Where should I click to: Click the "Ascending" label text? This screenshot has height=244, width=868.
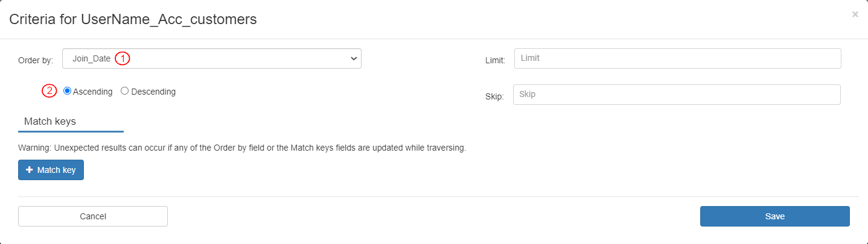pyautogui.click(x=92, y=92)
